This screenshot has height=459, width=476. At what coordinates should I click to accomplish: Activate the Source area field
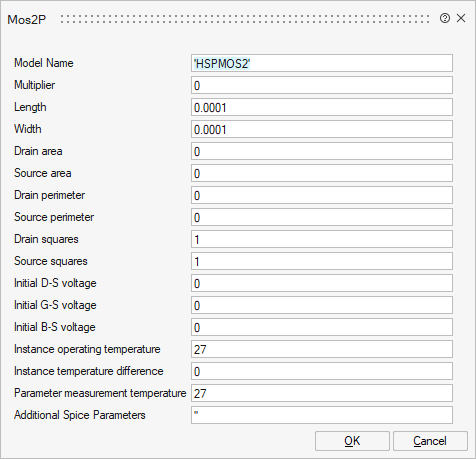(322, 173)
